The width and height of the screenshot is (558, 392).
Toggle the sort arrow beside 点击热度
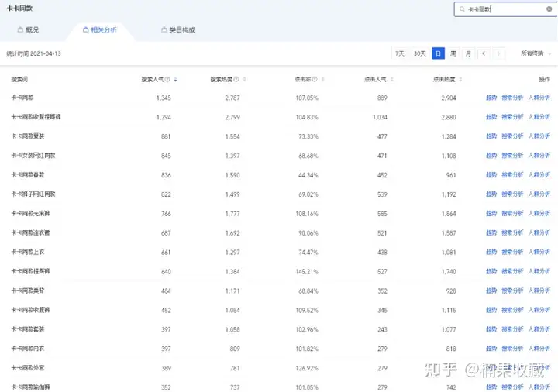coord(460,80)
